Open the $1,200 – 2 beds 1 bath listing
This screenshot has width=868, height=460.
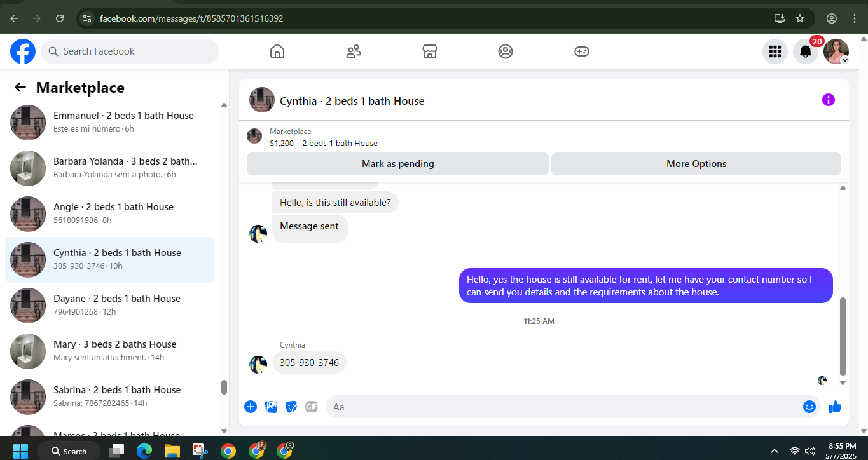(324, 144)
